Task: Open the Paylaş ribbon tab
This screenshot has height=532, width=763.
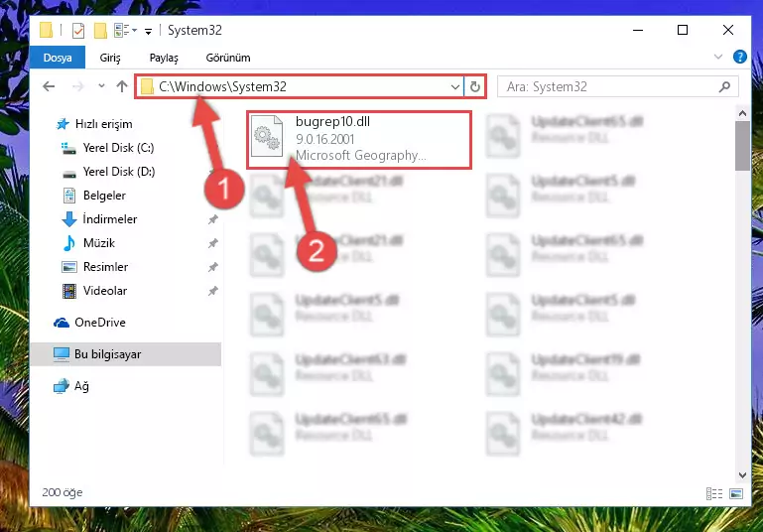Action: [164, 58]
